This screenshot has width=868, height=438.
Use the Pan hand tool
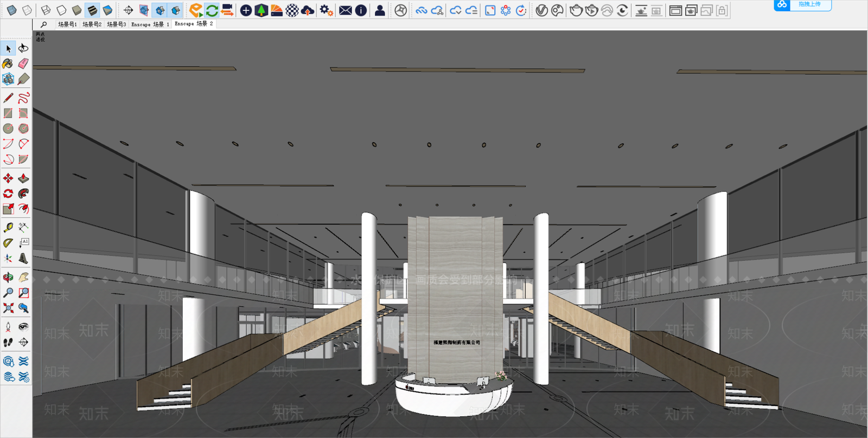(x=23, y=278)
